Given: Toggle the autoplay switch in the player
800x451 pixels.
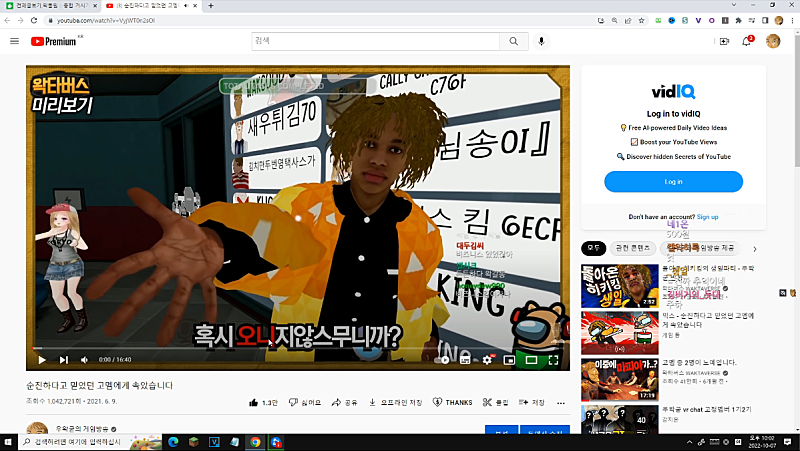Looking at the screenshot, I should pyautogui.click(x=443, y=360).
